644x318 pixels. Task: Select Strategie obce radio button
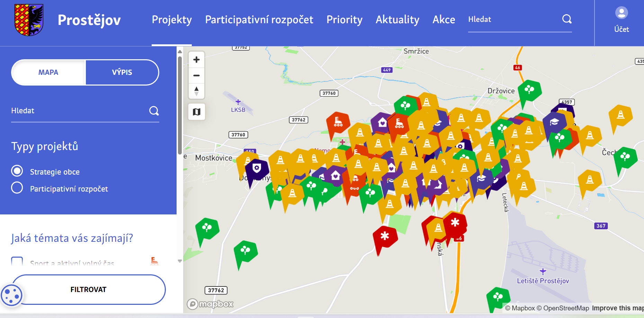[x=17, y=171]
